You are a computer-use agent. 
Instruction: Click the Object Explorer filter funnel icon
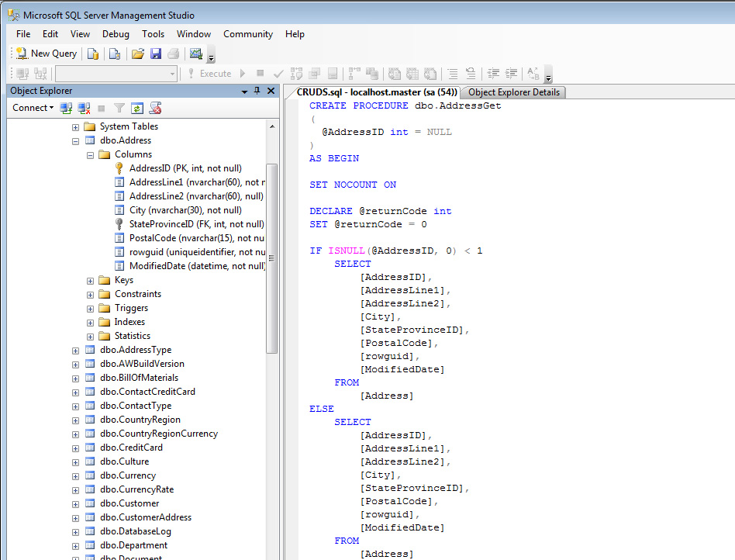pyautogui.click(x=119, y=108)
